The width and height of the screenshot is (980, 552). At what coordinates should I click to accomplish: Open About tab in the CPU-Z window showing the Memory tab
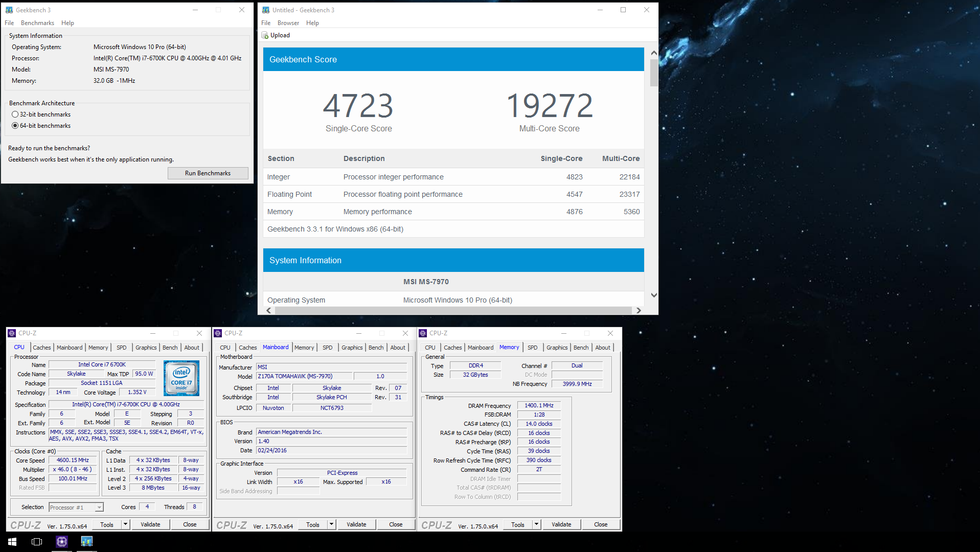coord(603,348)
